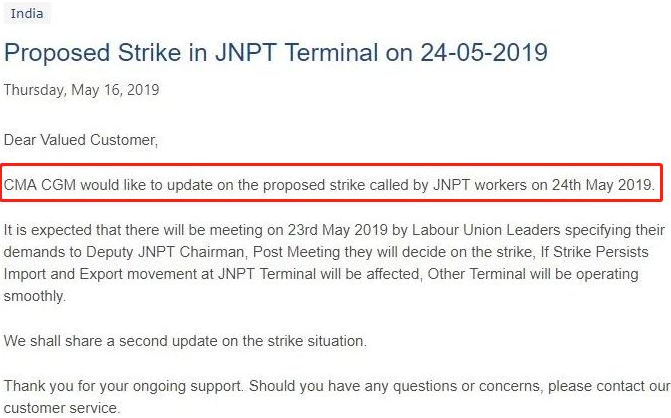This screenshot has height=418, width=671.
Task: Select the Dear Valued Customer greeting line
Action: click(81, 140)
